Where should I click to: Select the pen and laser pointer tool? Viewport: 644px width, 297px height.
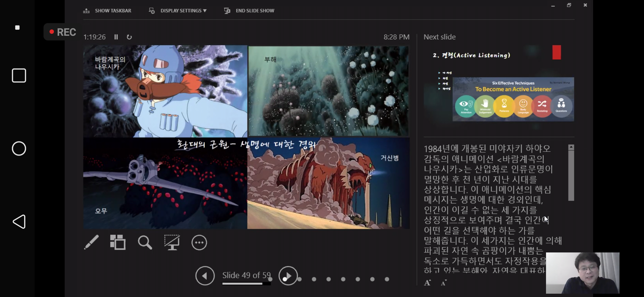click(91, 242)
